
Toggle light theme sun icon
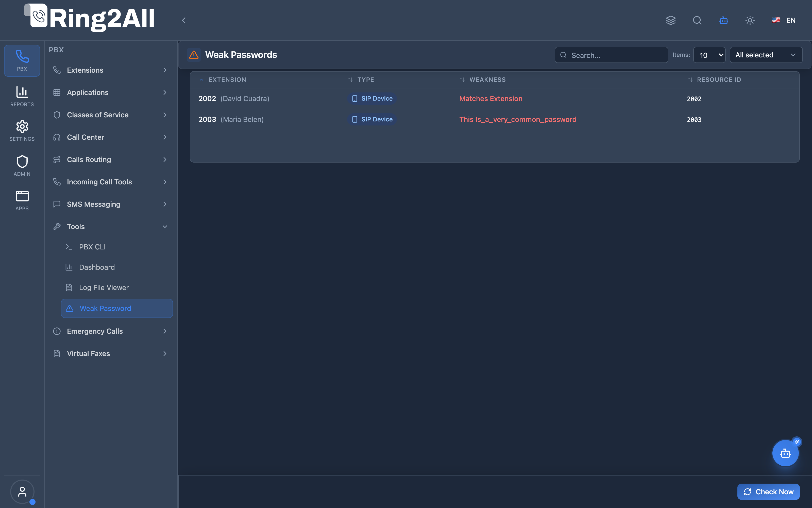tap(750, 20)
